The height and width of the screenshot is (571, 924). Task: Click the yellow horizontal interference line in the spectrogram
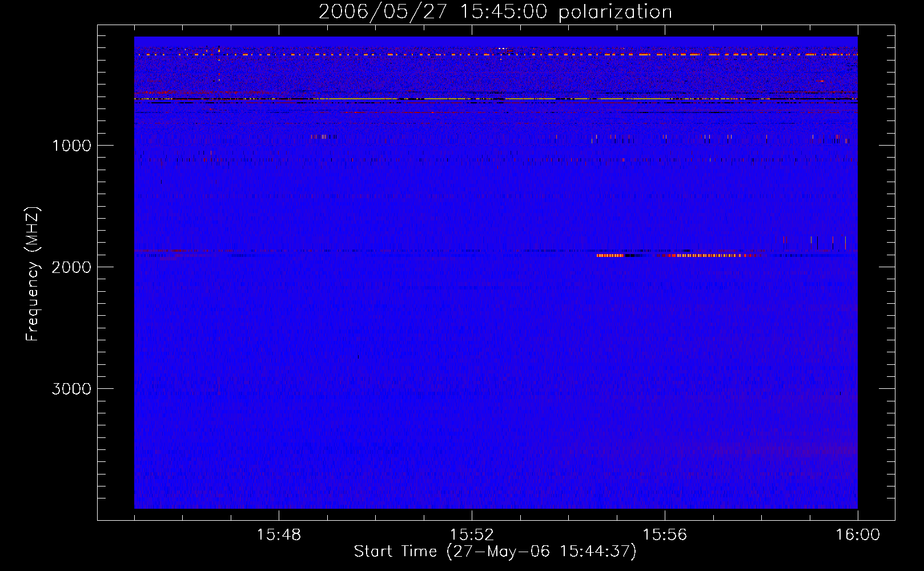496,99
